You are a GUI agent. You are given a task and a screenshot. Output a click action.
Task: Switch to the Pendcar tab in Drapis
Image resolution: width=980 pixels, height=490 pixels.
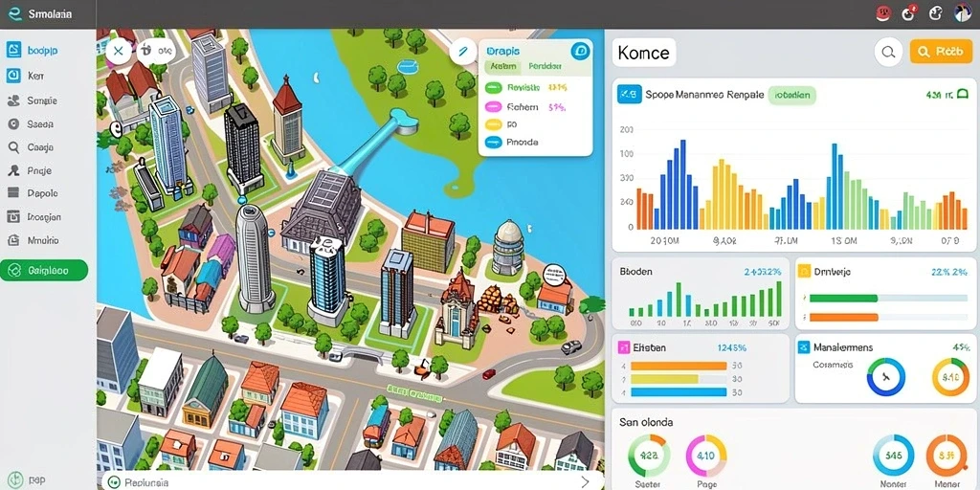(x=545, y=66)
